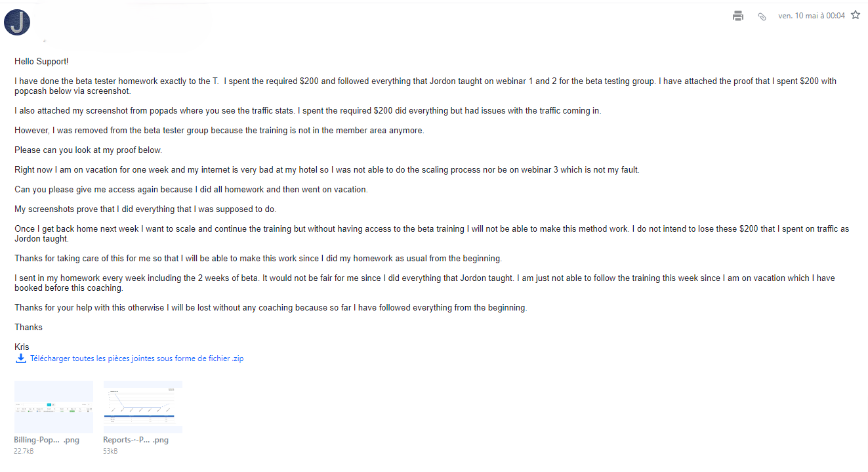Click the Billing-Pop filename label
This screenshot has height=472, width=868.
coord(47,440)
